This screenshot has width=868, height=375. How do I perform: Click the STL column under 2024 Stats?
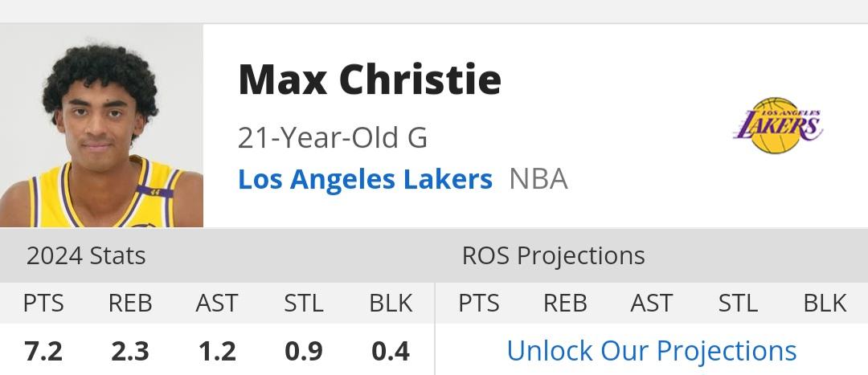coord(303,303)
